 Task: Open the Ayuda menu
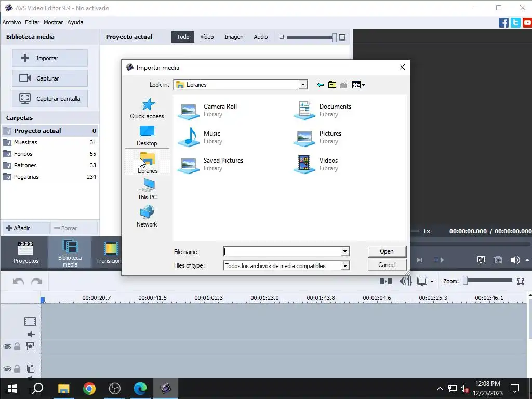75,22
